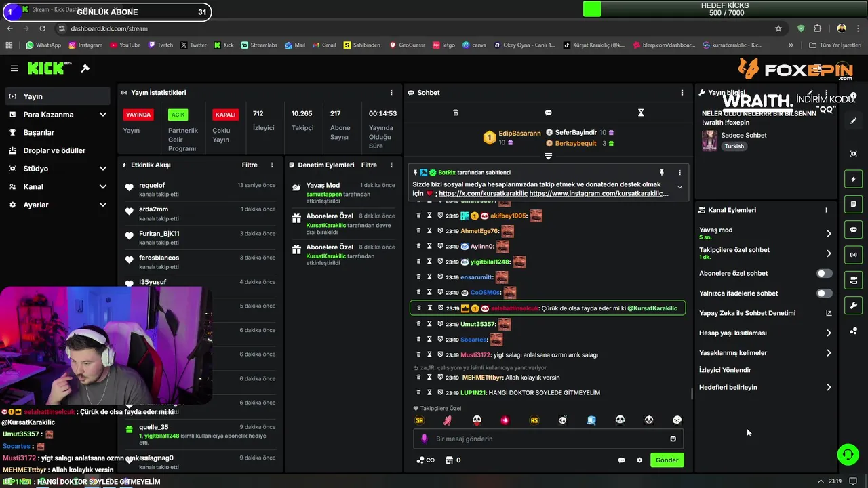
Task: Open Takipçilere özel sohbet chevron
Action: [829, 253]
